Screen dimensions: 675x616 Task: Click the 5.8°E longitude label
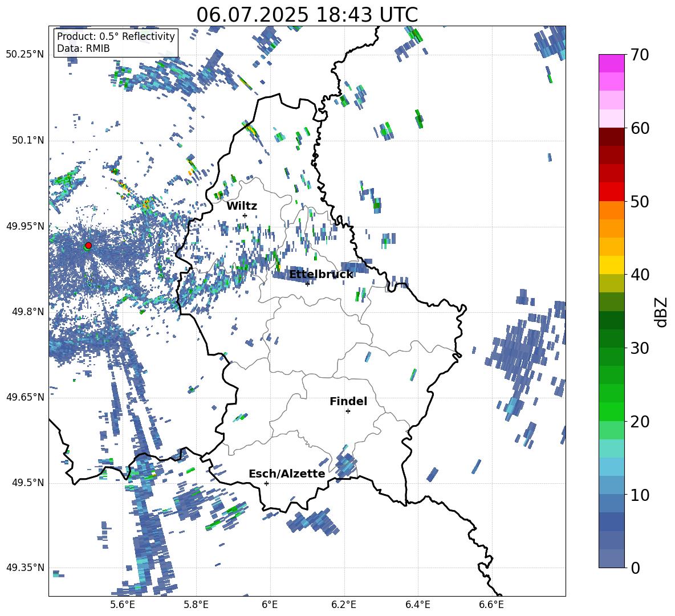(196, 605)
